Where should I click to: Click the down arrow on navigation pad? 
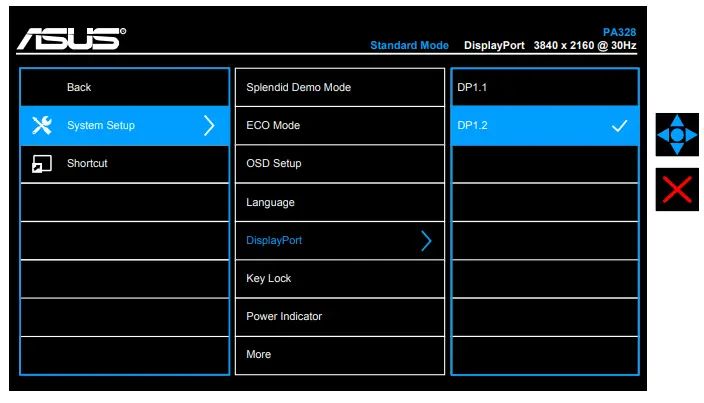tap(677, 149)
